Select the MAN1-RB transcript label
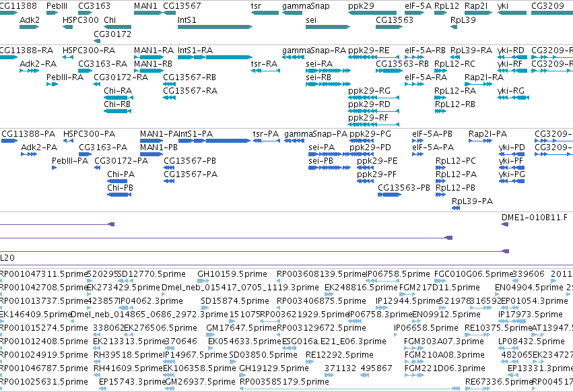573x392 pixels. [153, 63]
